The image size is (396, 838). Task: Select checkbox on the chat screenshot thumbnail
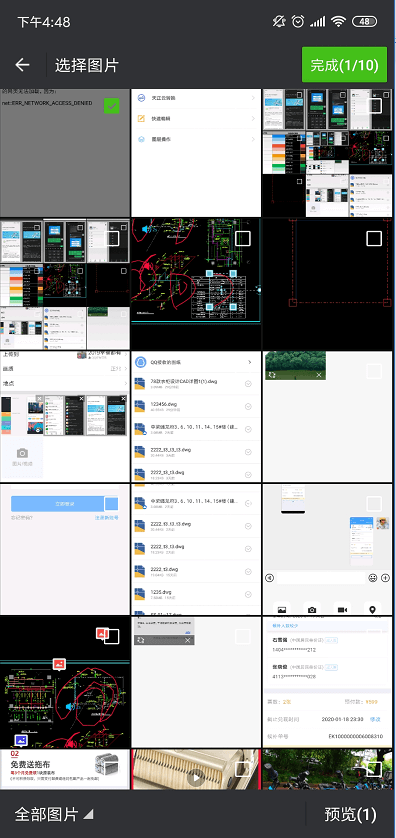click(374, 503)
